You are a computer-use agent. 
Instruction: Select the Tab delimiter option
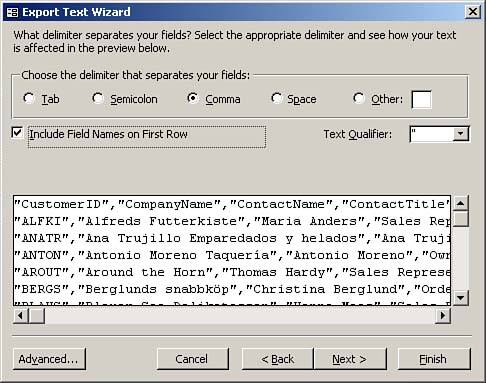(x=29, y=98)
